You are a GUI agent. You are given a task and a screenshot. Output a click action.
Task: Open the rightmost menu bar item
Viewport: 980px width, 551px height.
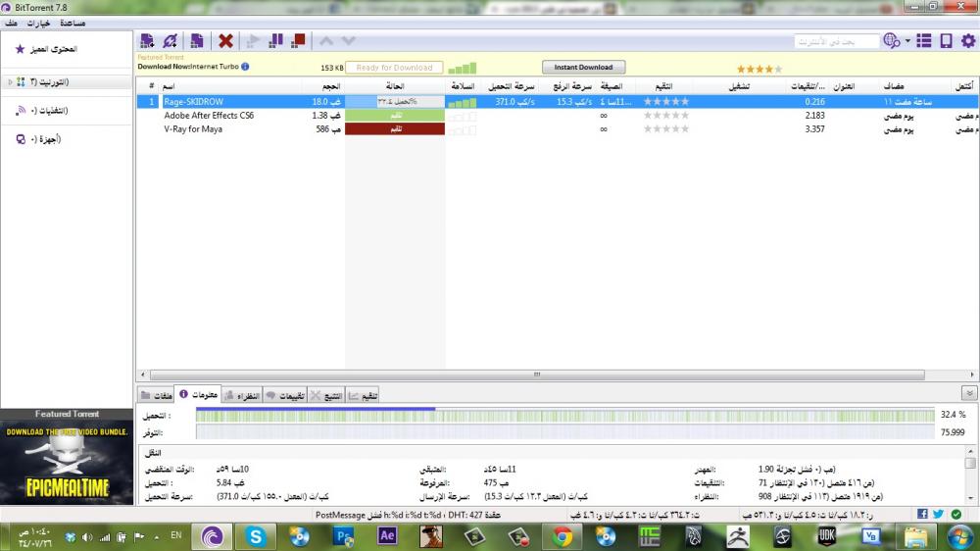[73, 24]
